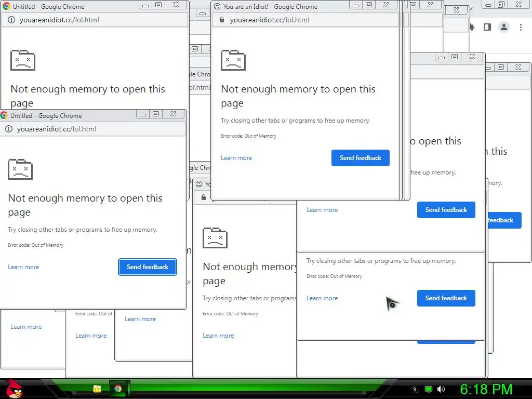Click lock icon in bottom-center window address bar
The width and height of the screenshot is (532, 399).
(204, 197)
